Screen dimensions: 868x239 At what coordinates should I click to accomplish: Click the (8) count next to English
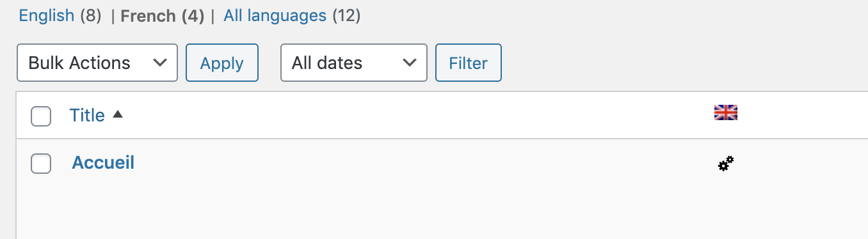tap(91, 15)
